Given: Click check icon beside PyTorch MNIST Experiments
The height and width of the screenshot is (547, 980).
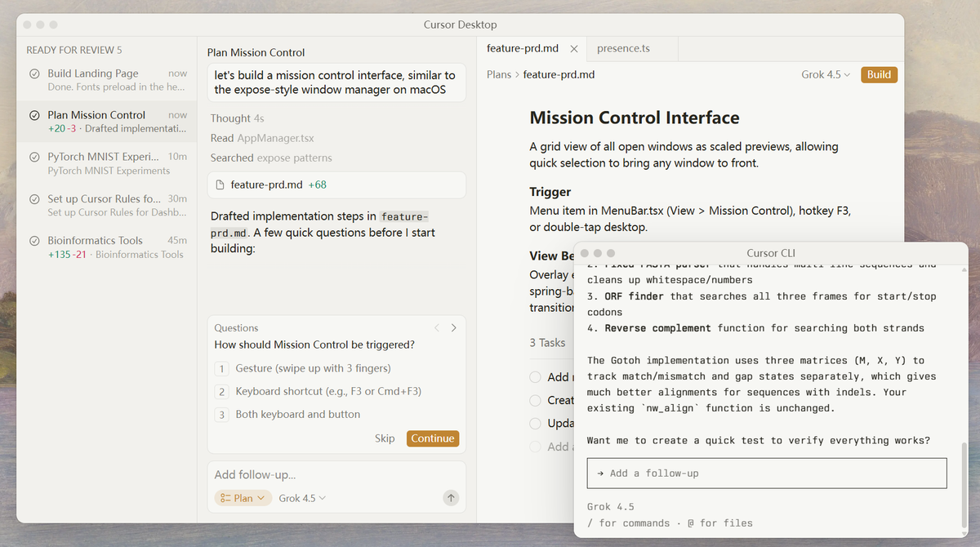Looking at the screenshot, I should 34,157.
